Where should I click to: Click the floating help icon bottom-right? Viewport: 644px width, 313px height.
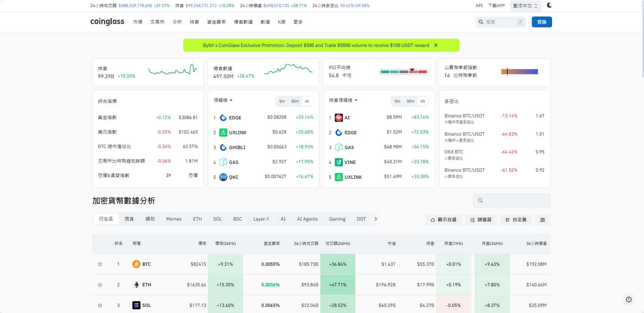coord(629,300)
